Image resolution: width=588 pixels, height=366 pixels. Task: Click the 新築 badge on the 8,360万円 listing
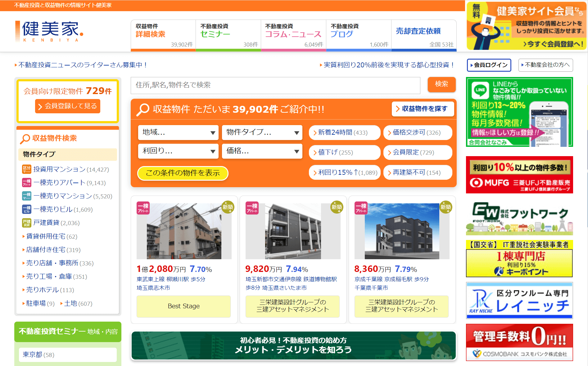tap(446, 207)
